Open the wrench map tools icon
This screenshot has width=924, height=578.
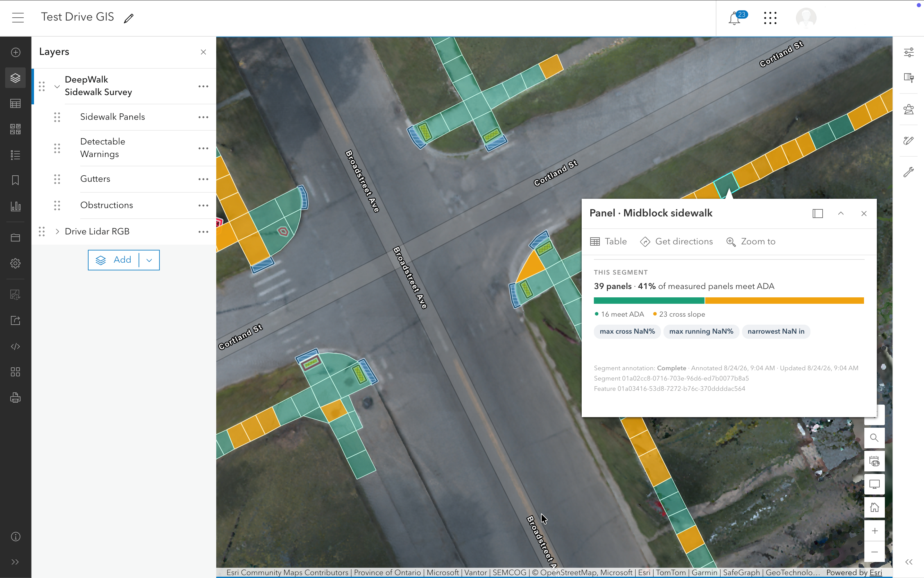point(909,172)
